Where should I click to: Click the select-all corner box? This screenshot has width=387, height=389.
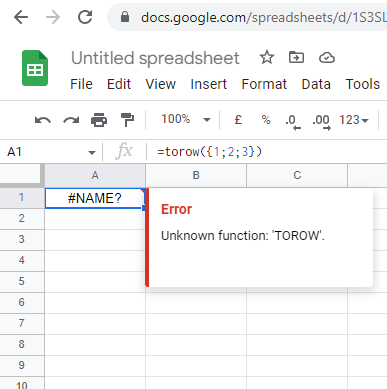[x=21, y=174]
